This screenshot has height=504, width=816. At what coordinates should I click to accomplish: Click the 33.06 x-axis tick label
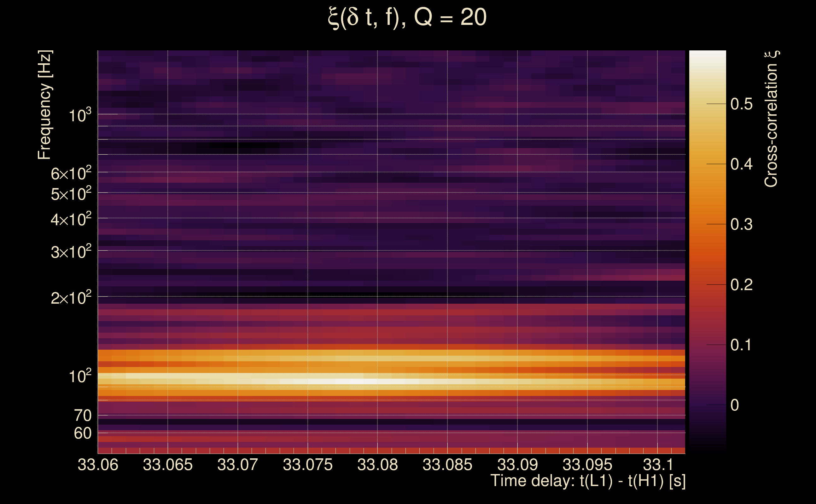pyautogui.click(x=98, y=465)
